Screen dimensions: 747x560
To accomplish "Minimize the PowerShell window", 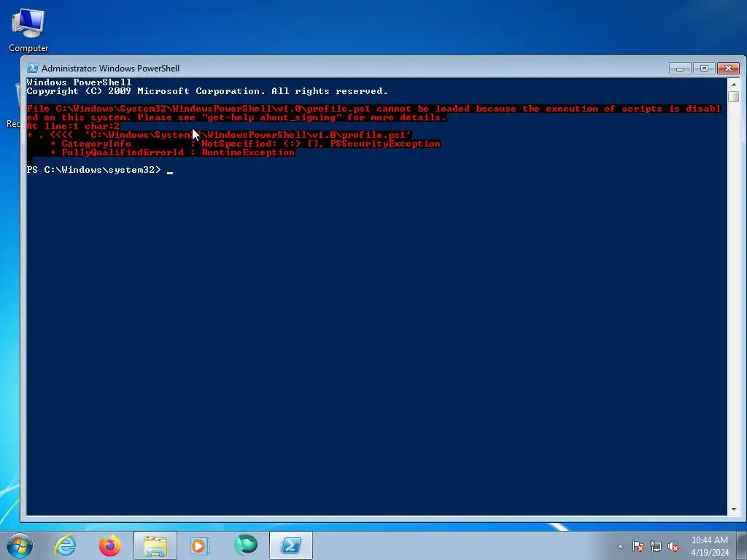I will point(680,69).
